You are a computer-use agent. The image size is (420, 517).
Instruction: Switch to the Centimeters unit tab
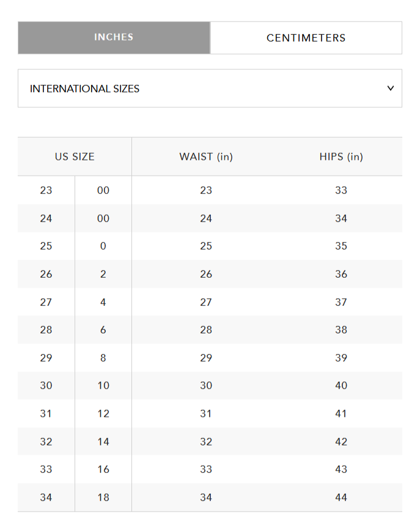pyautogui.click(x=306, y=38)
